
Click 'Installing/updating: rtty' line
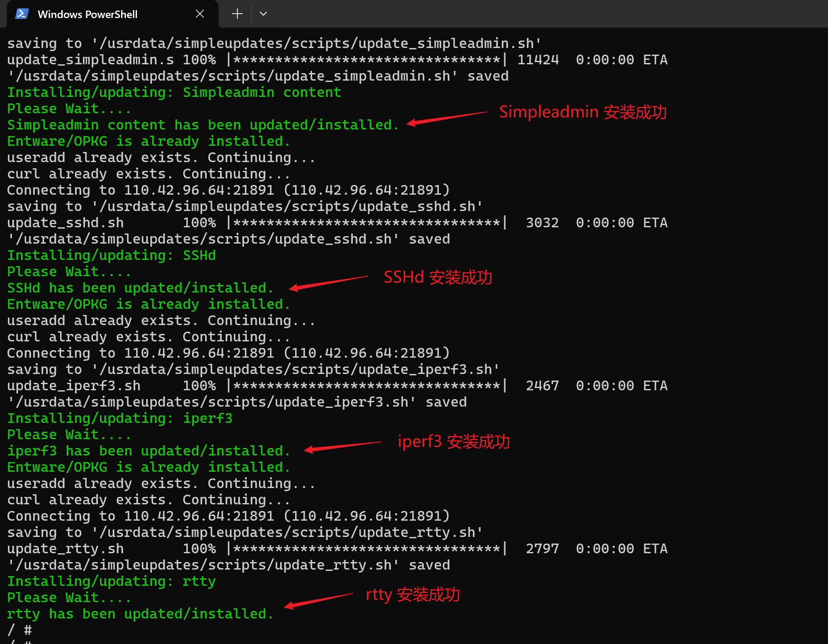[111, 581]
